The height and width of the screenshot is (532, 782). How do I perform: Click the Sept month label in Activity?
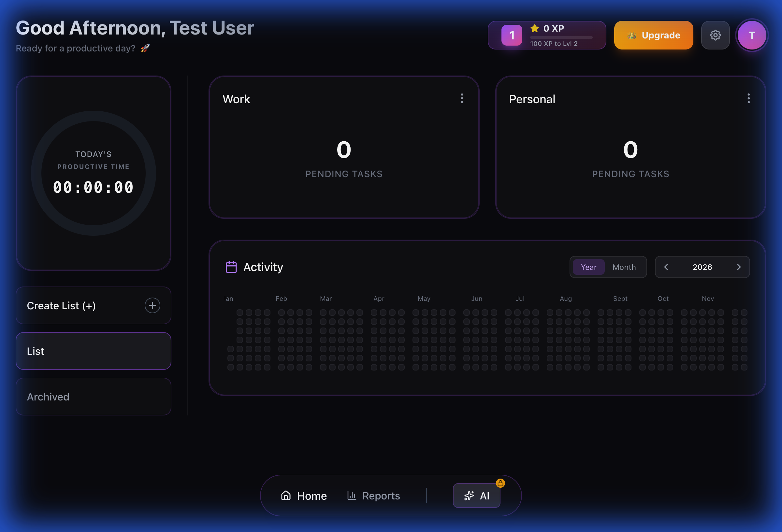(620, 299)
